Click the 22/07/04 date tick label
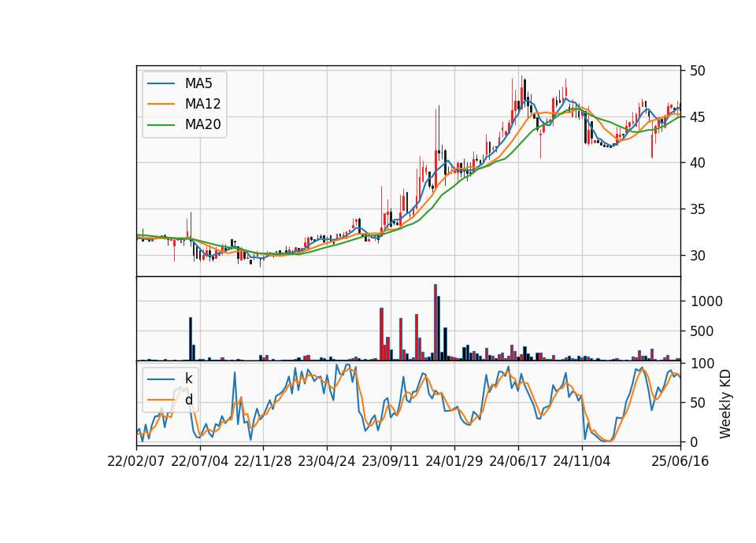The height and width of the screenshot is (543, 756). 199,461
